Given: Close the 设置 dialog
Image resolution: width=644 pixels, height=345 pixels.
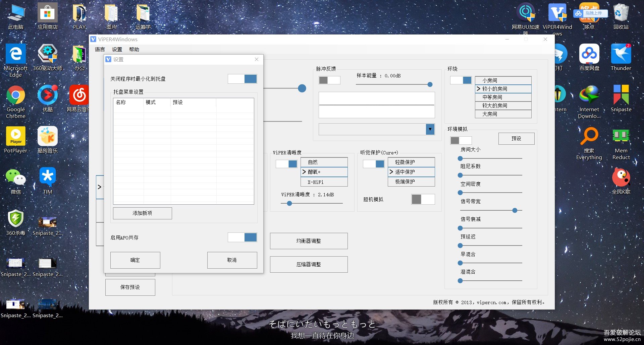Looking at the screenshot, I should pos(257,59).
